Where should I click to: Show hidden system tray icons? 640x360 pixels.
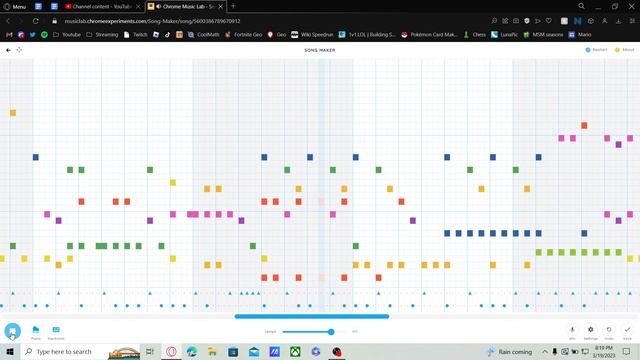545,351
